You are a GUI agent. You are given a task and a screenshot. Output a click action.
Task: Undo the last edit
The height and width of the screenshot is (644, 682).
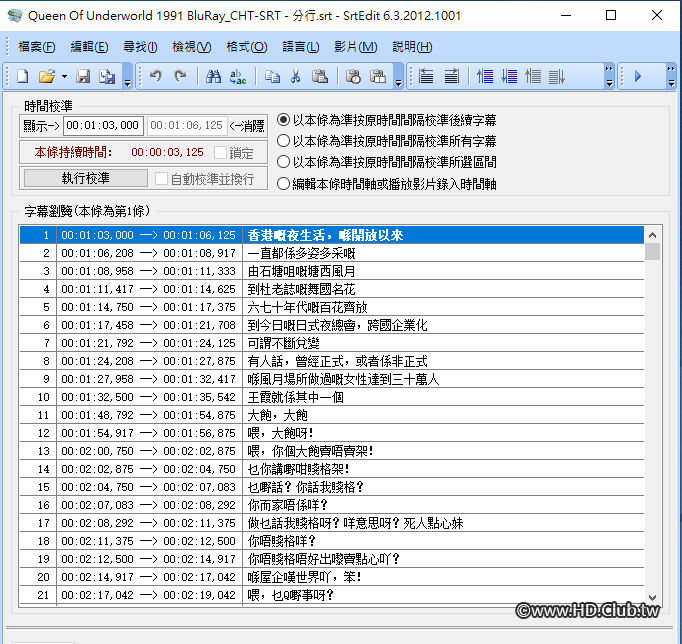point(155,77)
